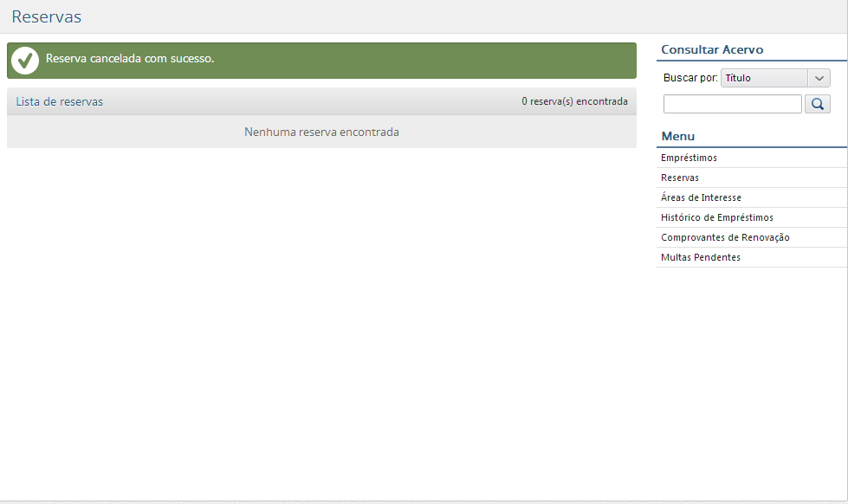Viewport: 848px width, 504px height.
Task: Click the Reservas page title
Action: [46, 16]
